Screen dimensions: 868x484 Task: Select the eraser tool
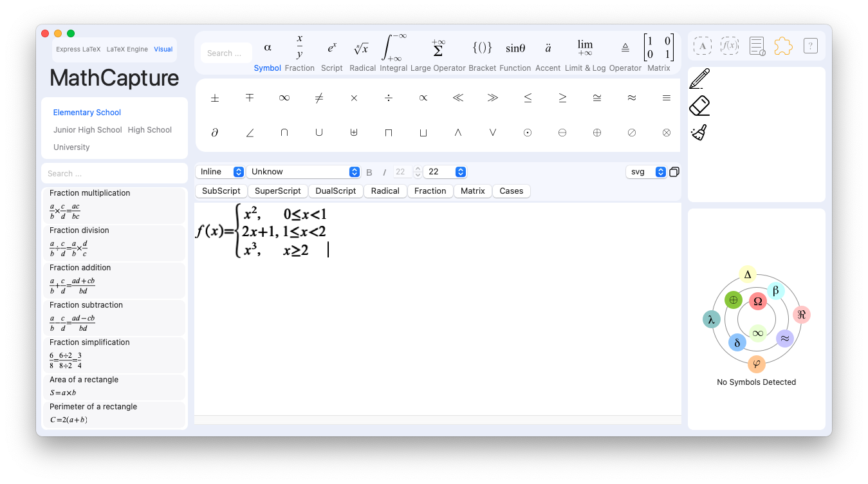point(699,106)
